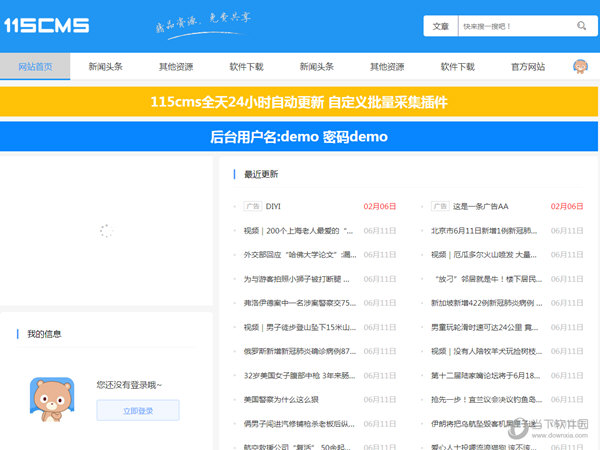Click the 立即登录 button
Image resolution: width=600 pixels, height=450 pixels.
(x=138, y=411)
